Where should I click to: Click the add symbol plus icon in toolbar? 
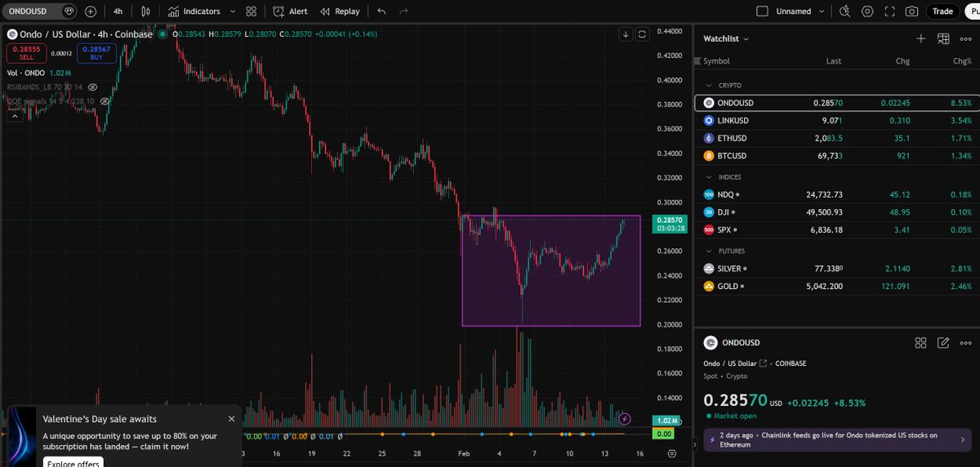click(91, 11)
